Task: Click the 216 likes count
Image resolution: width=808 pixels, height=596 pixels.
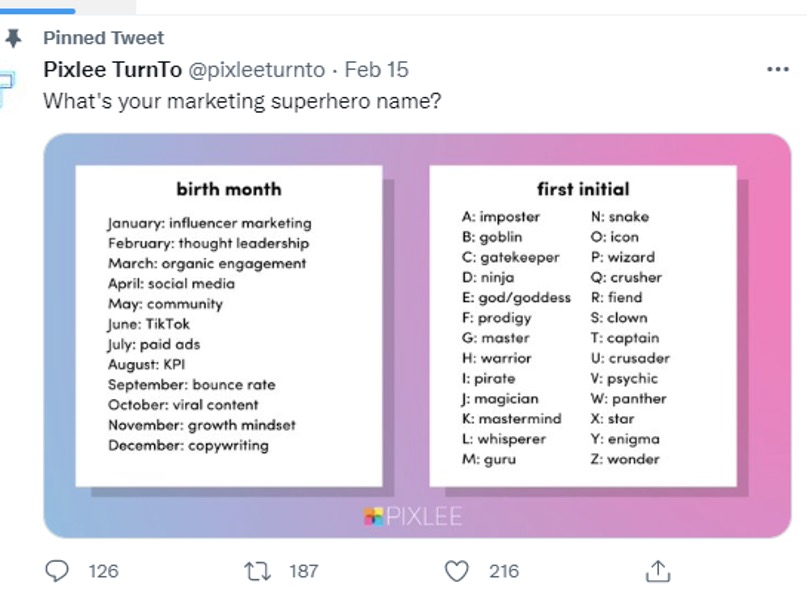Action: (x=504, y=571)
